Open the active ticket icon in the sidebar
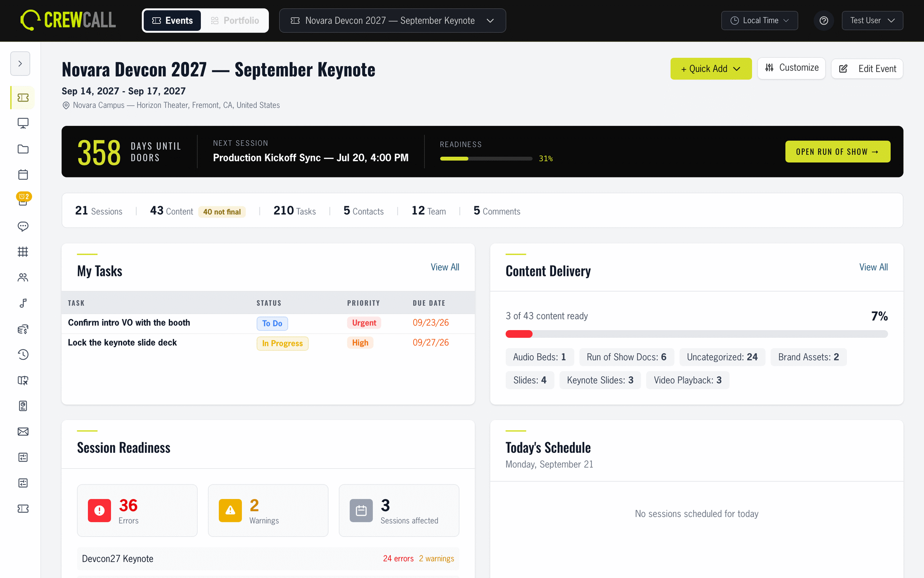 click(23, 98)
